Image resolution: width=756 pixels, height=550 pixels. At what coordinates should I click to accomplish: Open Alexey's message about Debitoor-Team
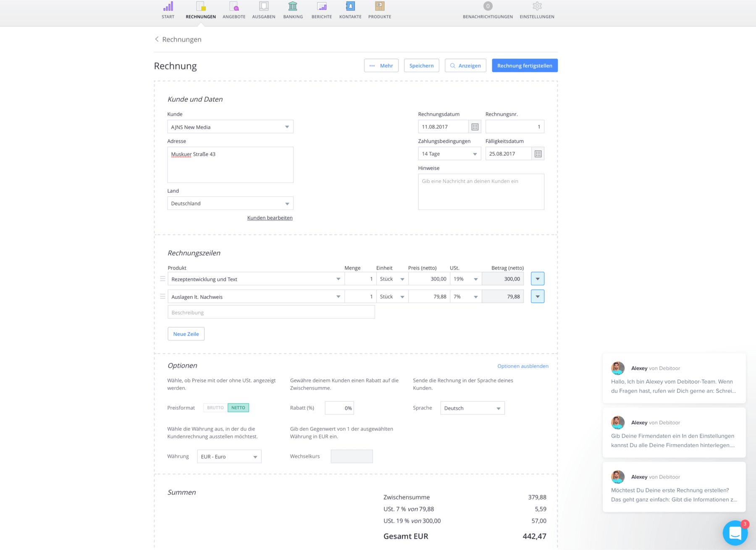pyautogui.click(x=674, y=378)
